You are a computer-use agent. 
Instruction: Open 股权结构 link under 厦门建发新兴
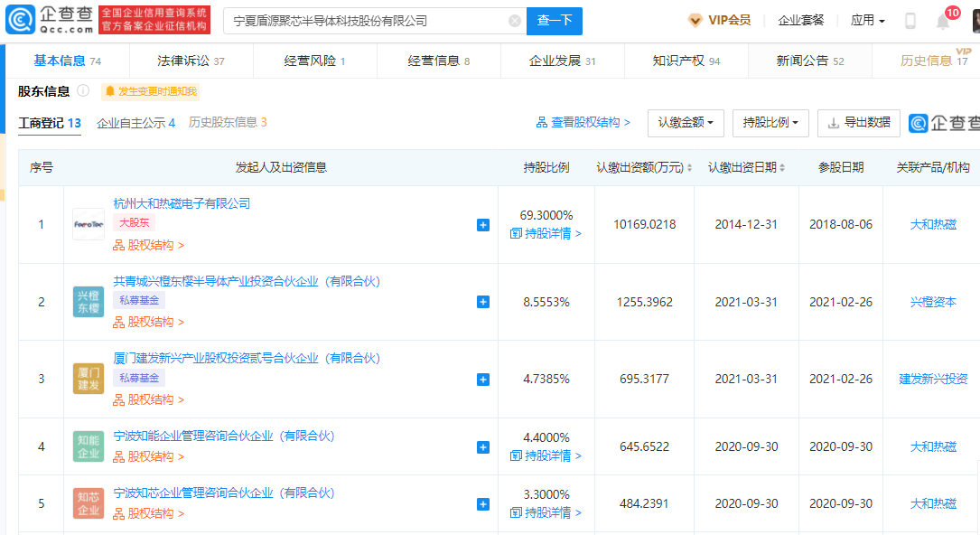point(149,399)
